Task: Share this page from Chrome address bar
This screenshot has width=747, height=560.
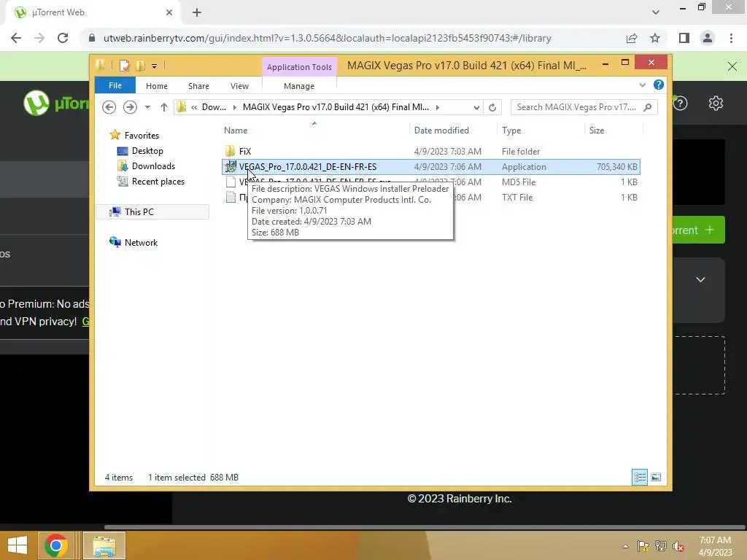Action: 632,38
